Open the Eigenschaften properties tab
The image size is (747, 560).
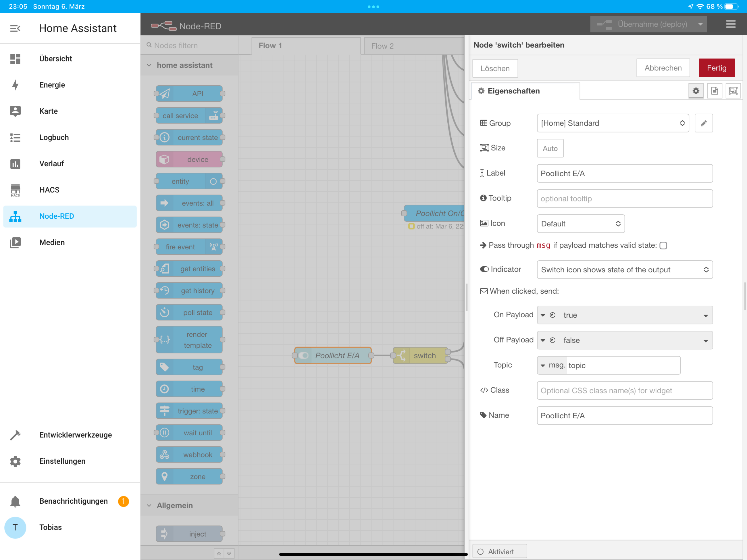[525, 91]
